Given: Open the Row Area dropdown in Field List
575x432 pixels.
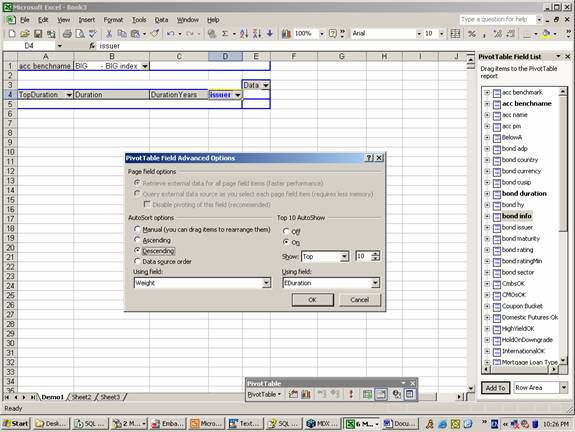Looking at the screenshot, I should 563,387.
